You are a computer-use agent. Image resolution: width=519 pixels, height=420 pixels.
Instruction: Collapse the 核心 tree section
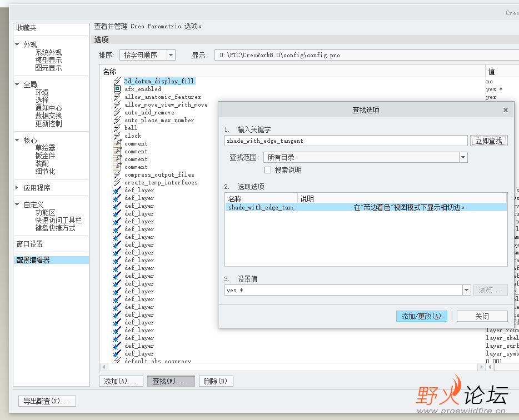coord(17,140)
